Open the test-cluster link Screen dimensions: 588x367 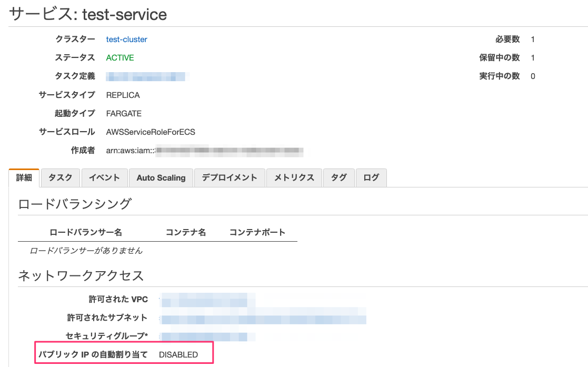click(126, 39)
